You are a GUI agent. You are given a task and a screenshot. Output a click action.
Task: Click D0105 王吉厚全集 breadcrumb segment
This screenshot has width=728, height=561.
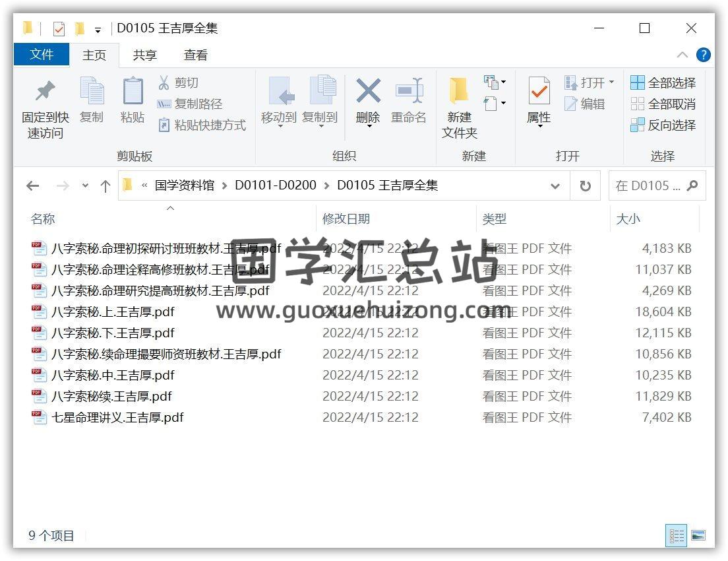pyautogui.click(x=387, y=185)
